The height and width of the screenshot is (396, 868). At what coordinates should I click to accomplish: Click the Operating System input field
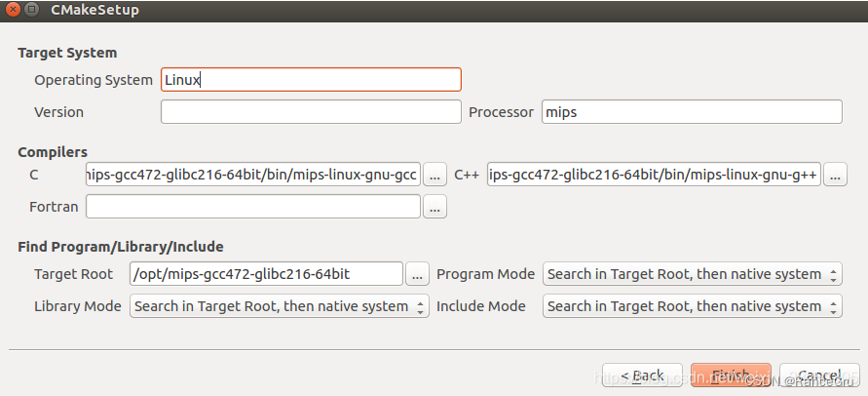tap(311, 80)
